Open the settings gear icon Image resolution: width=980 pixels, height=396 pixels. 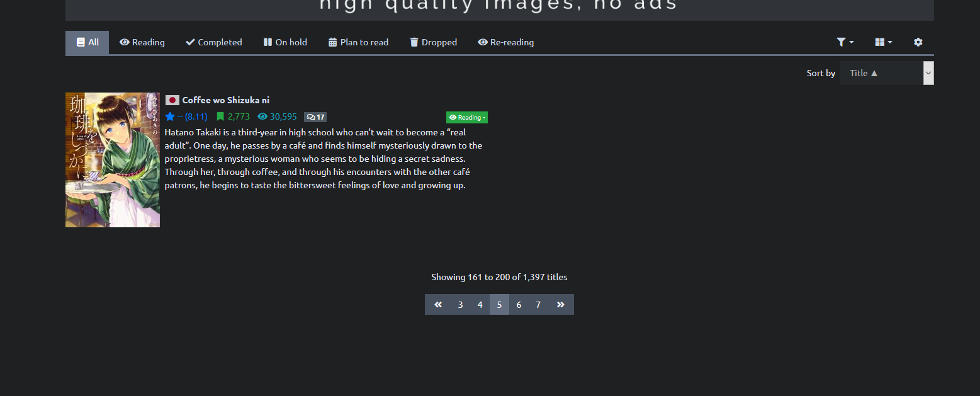point(918,42)
